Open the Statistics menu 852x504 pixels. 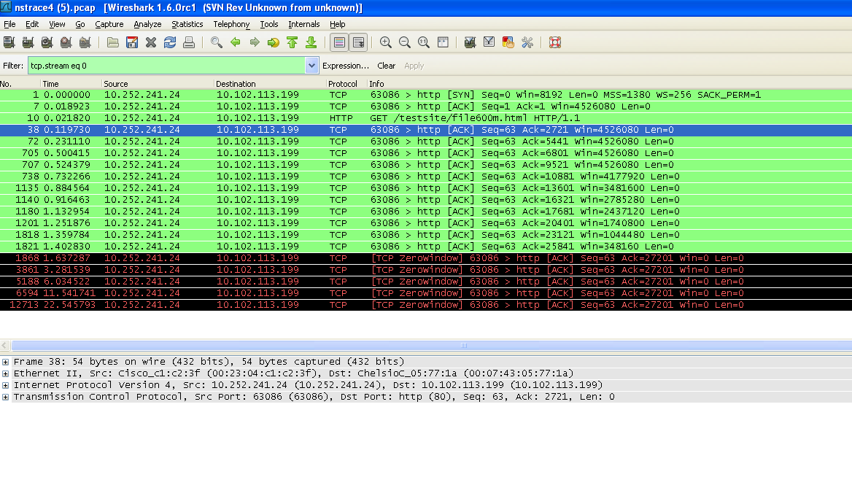[187, 24]
